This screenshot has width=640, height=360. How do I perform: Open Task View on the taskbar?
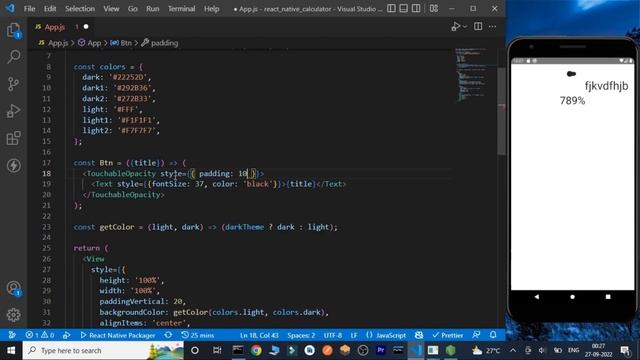217,350
